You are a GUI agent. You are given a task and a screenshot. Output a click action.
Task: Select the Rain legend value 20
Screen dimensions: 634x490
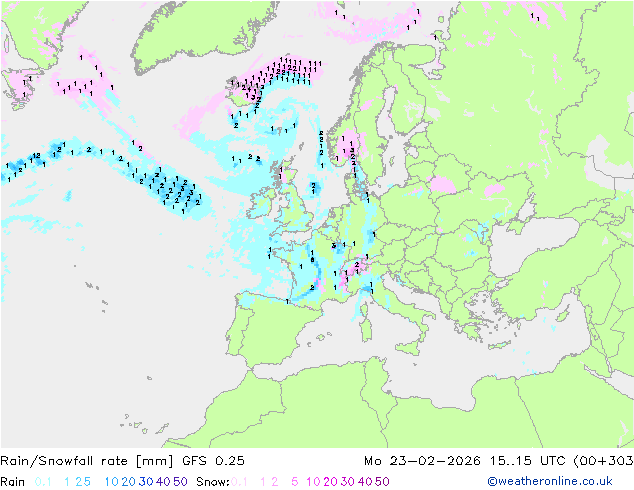click(x=129, y=482)
